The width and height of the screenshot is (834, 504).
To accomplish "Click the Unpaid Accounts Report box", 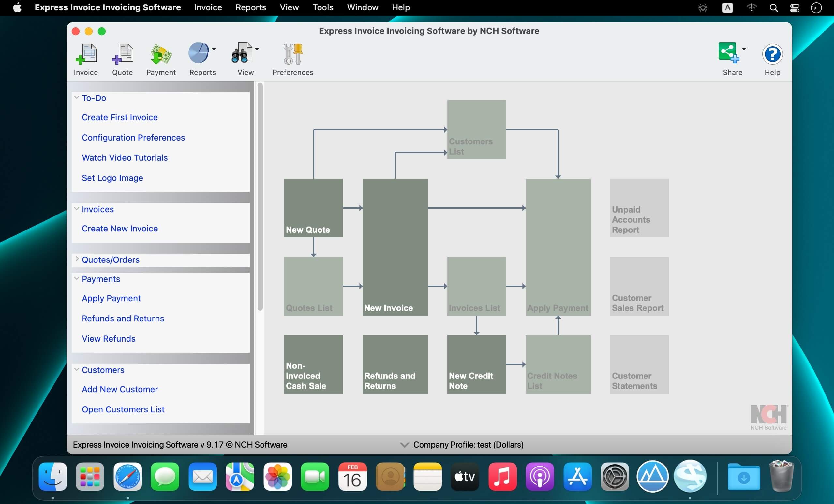I will pyautogui.click(x=639, y=208).
